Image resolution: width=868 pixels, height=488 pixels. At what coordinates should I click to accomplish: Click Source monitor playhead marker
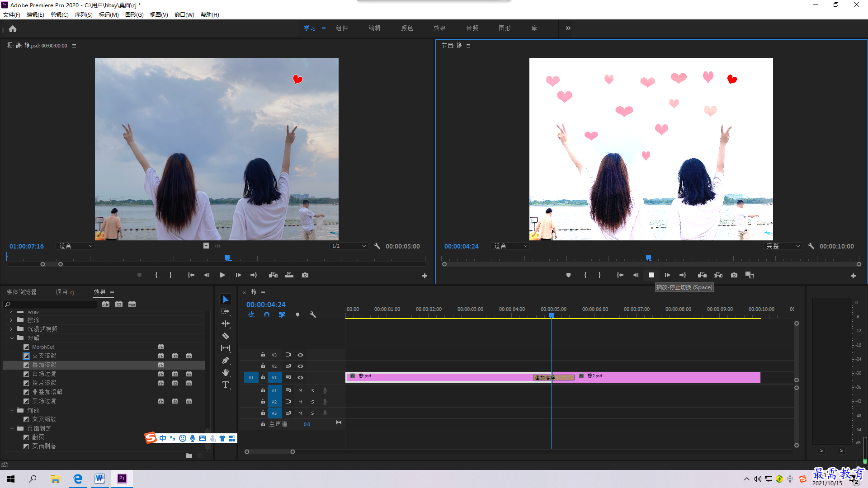228,258
